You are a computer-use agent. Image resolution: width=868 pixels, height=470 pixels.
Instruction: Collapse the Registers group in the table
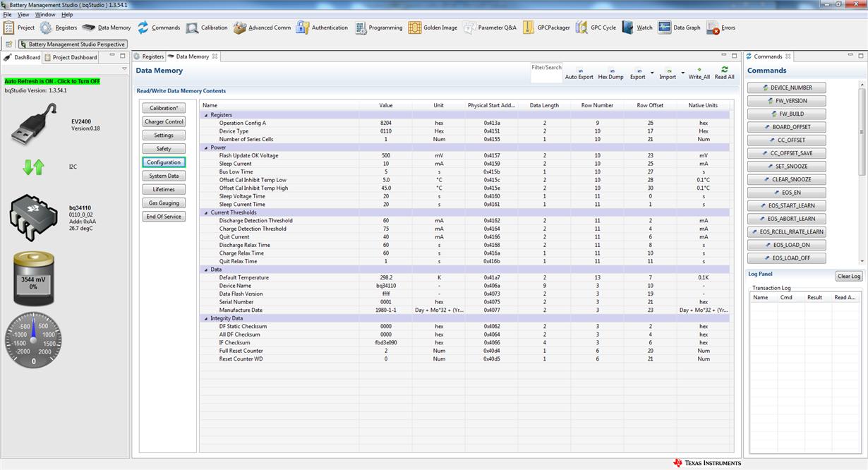click(x=207, y=115)
